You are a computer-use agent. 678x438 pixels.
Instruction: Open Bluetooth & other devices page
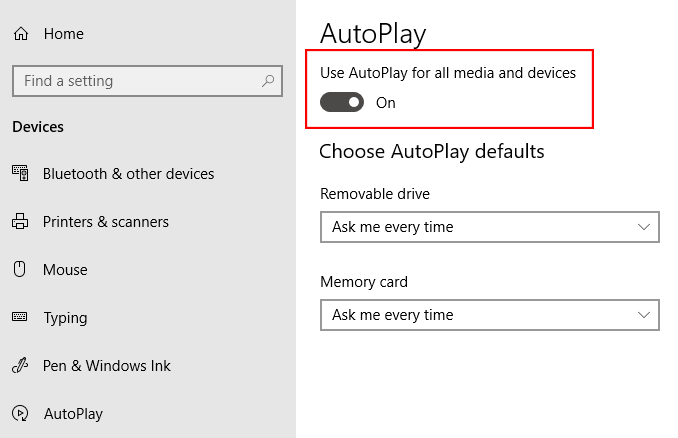[128, 174]
